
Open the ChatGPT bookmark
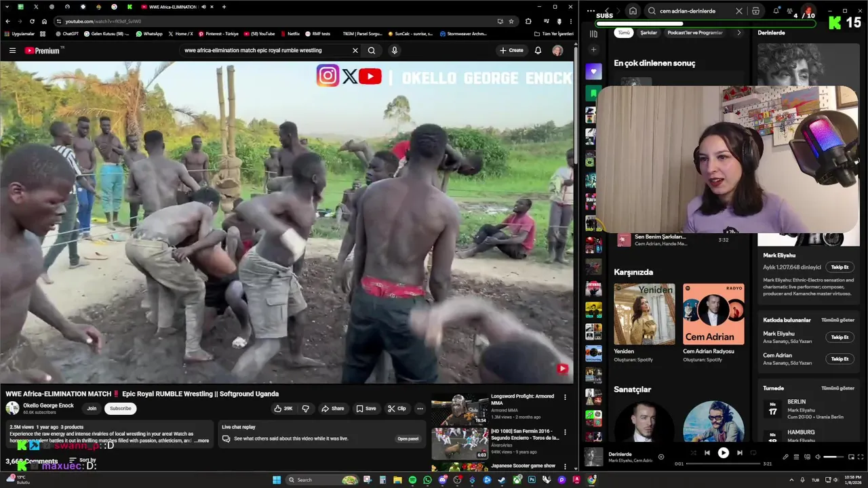pos(66,33)
